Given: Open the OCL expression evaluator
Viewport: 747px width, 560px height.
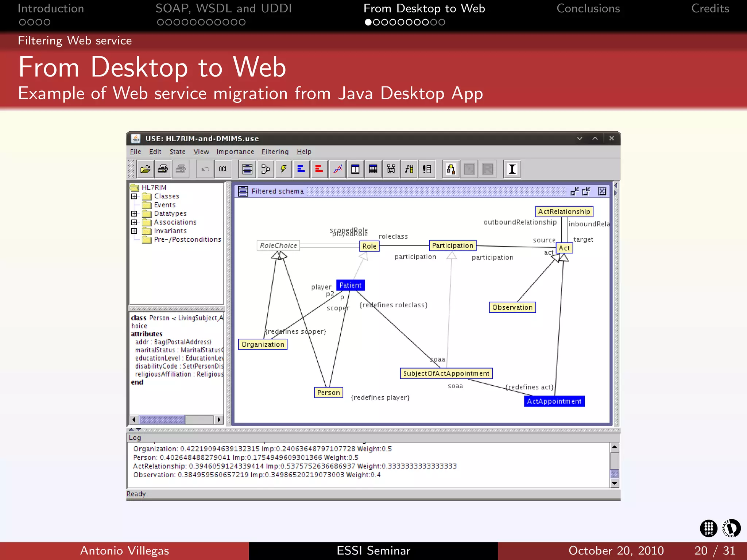Looking at the screenshot, I should [x=223, y=169].
